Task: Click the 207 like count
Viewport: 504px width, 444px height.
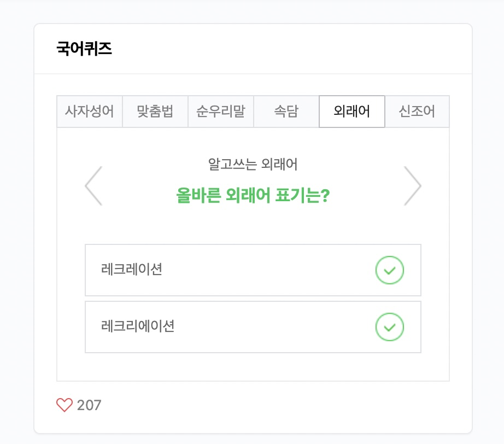Action: point(89,405)
